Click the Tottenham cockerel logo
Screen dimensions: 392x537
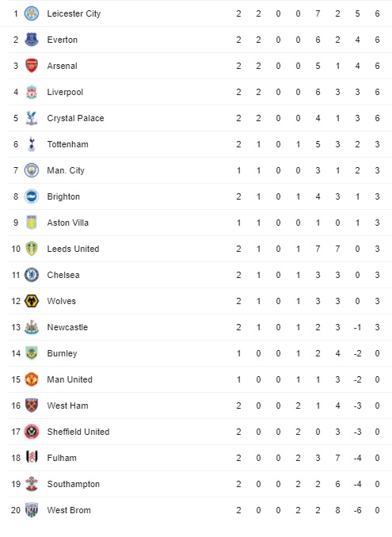click(32, 144)
